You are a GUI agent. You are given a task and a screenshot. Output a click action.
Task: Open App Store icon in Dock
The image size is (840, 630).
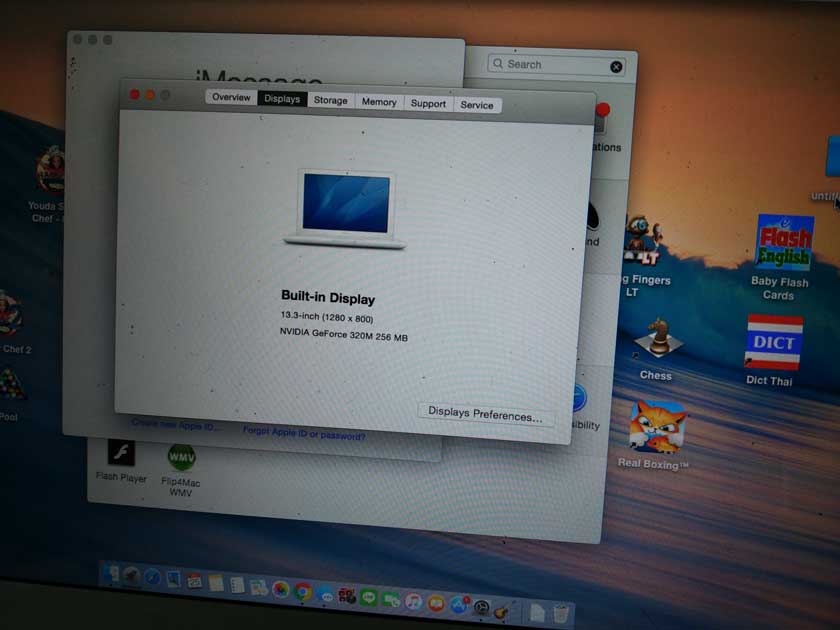pyautogui.click(x=460, y=605)
